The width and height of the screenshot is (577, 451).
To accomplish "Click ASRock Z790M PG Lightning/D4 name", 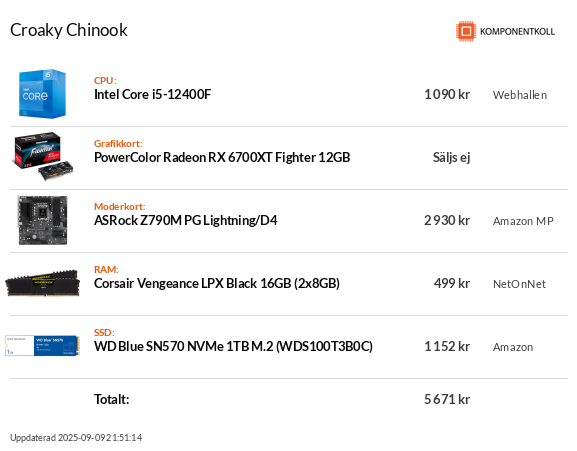I will point(185,220).
